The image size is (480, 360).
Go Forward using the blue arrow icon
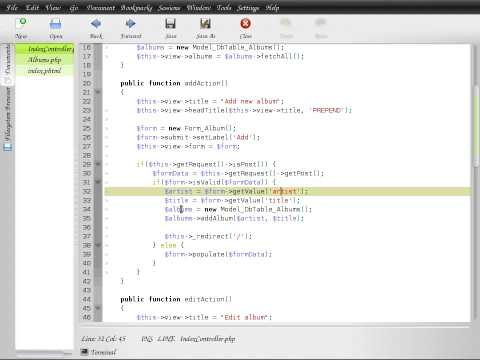(x=130, y=24)
